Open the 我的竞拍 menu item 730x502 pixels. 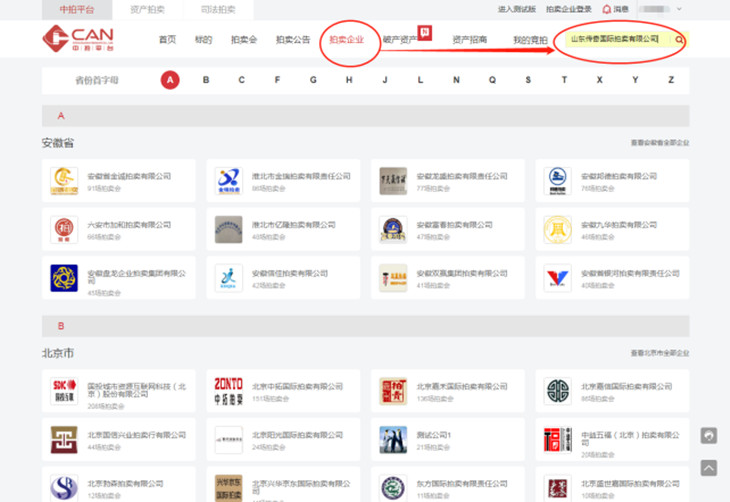pyautogui.click(x=530, y=40)
